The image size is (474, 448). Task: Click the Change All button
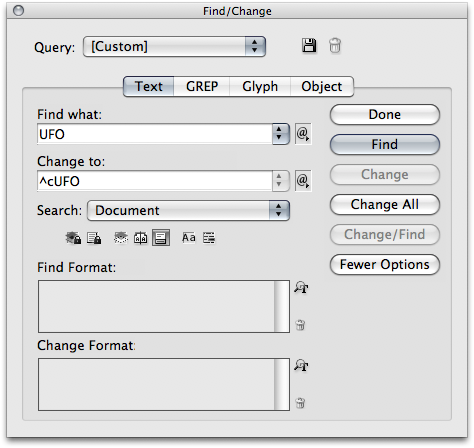(x=385, y=204)
